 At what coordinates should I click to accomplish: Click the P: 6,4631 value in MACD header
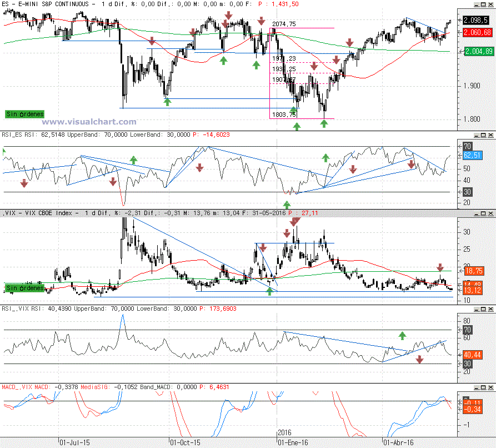214,387
